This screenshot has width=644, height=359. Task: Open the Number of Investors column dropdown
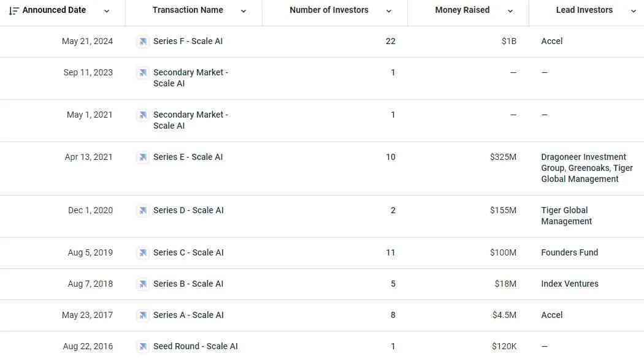(x=388, y=11)
